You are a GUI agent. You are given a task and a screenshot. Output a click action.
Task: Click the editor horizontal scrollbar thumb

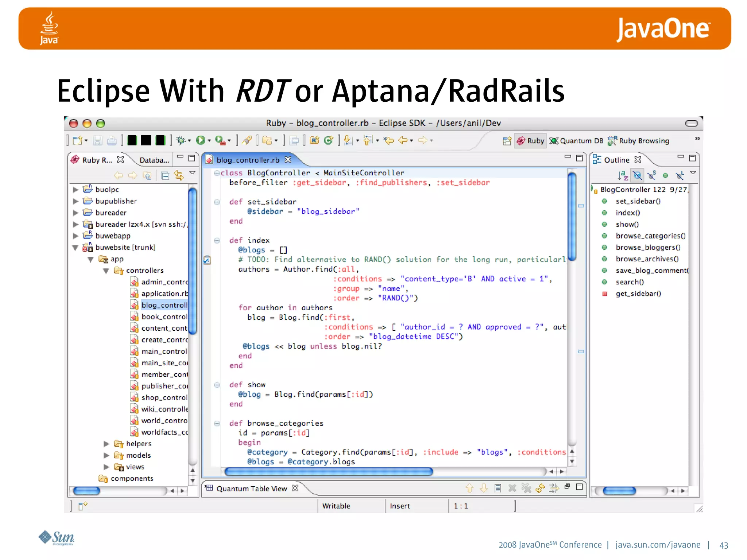tap(328, 472)
